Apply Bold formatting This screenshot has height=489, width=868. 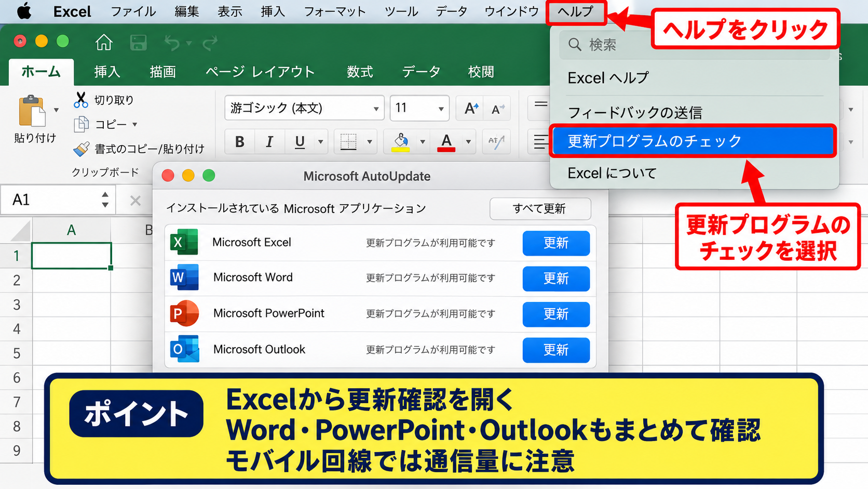click(239, 141)
